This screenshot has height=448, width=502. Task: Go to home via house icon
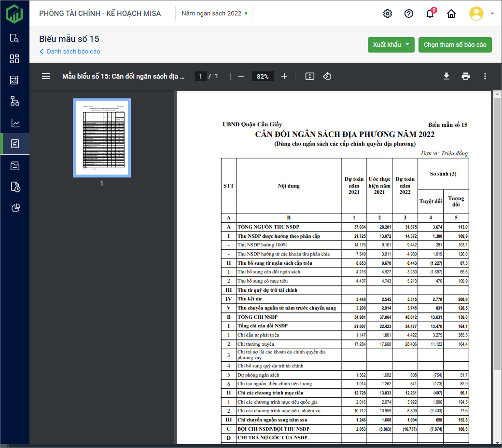(x=451, y=14)
